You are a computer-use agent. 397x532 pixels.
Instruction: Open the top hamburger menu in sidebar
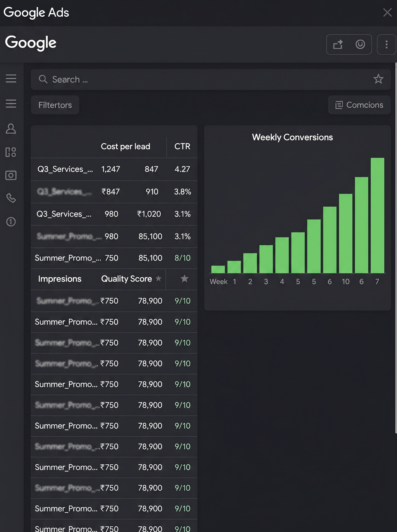pos(11,79)
